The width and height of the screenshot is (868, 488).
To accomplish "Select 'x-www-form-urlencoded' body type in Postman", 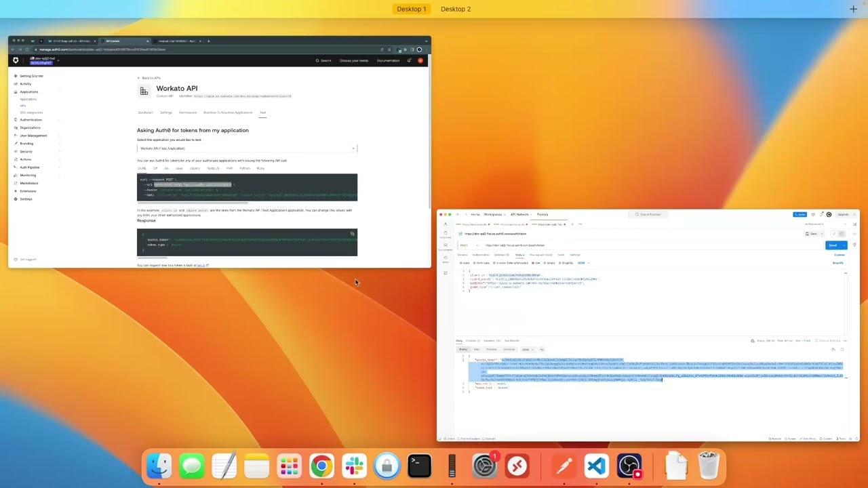I will [x=511, y=263].
